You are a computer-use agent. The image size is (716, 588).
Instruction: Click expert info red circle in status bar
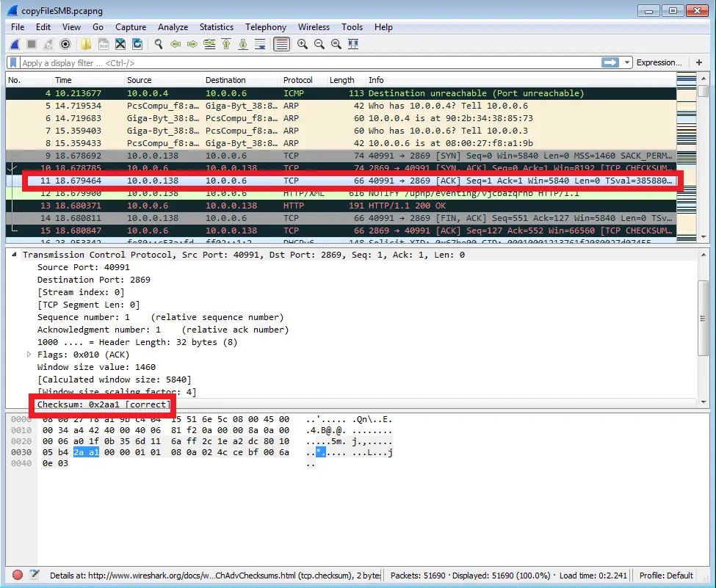(x=17, y=576)
